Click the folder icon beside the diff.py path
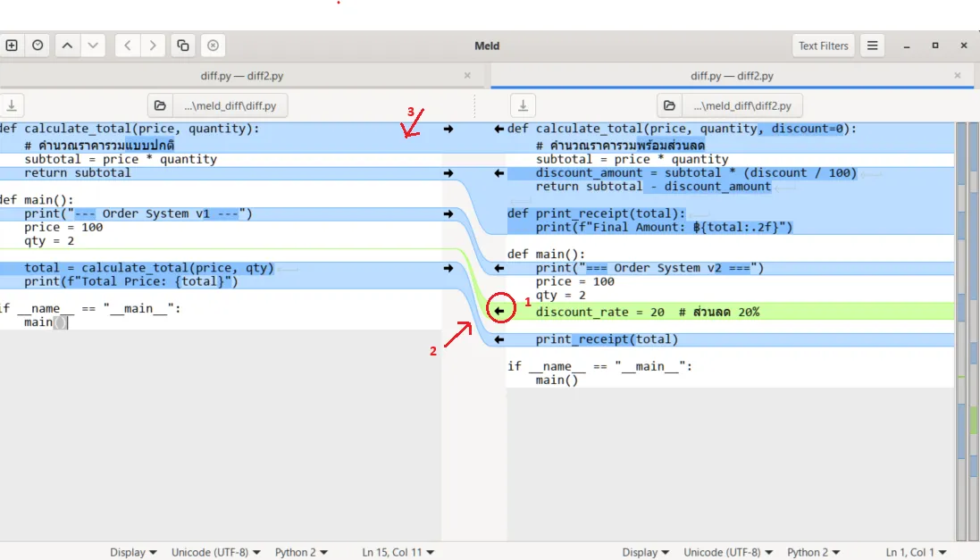The width and height of the screenshot is (980, 560). click(x=160, y=105)
